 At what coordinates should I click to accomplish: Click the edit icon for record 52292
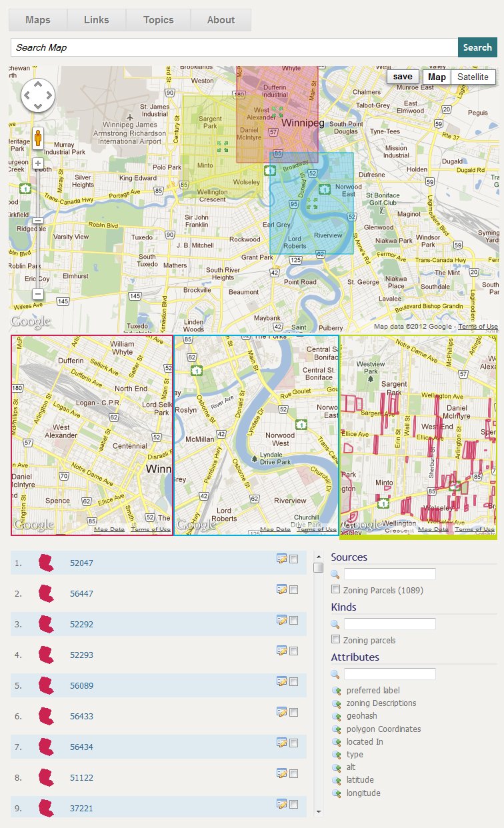click(x=282, y=620)
